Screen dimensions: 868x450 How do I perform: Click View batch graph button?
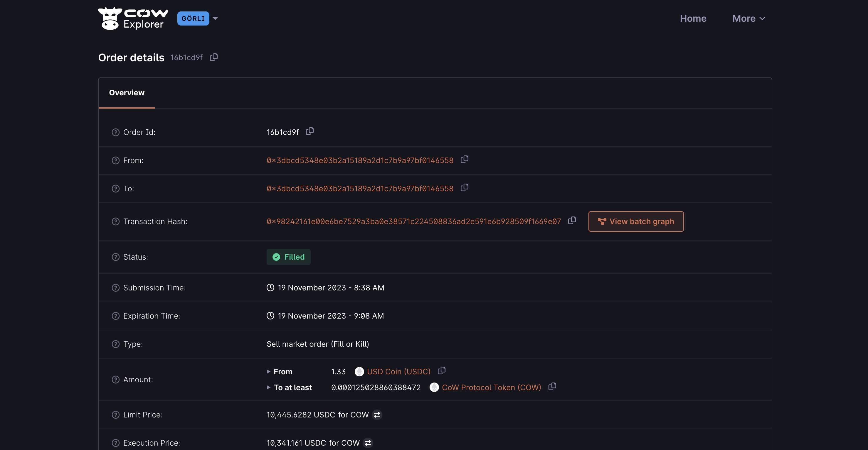tap(636, 221)
